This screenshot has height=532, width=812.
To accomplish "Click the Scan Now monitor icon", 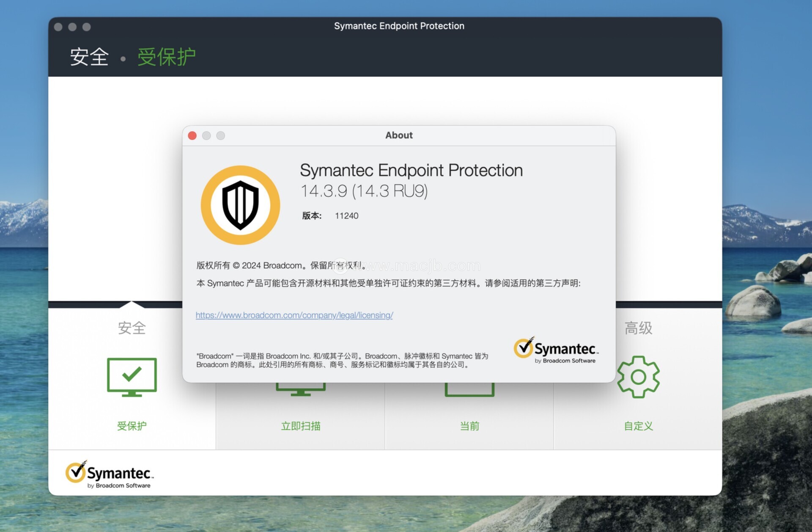I will coord(301,389).
